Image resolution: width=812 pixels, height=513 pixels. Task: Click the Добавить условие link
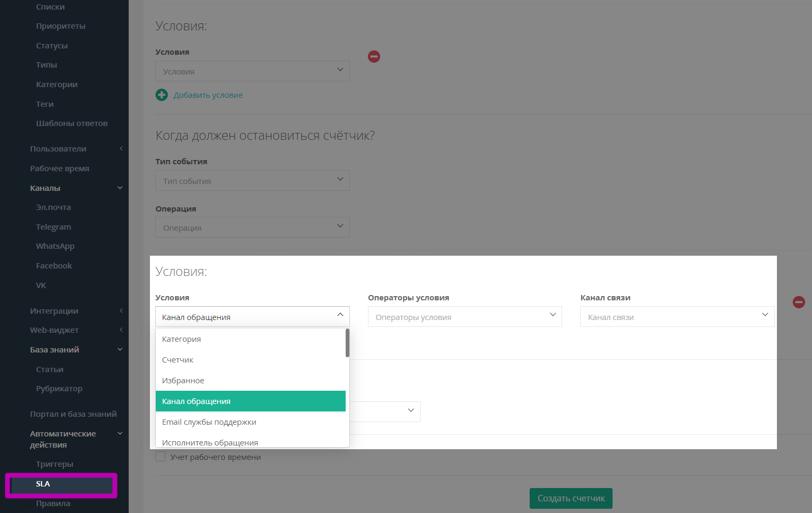tap(208, 95)
